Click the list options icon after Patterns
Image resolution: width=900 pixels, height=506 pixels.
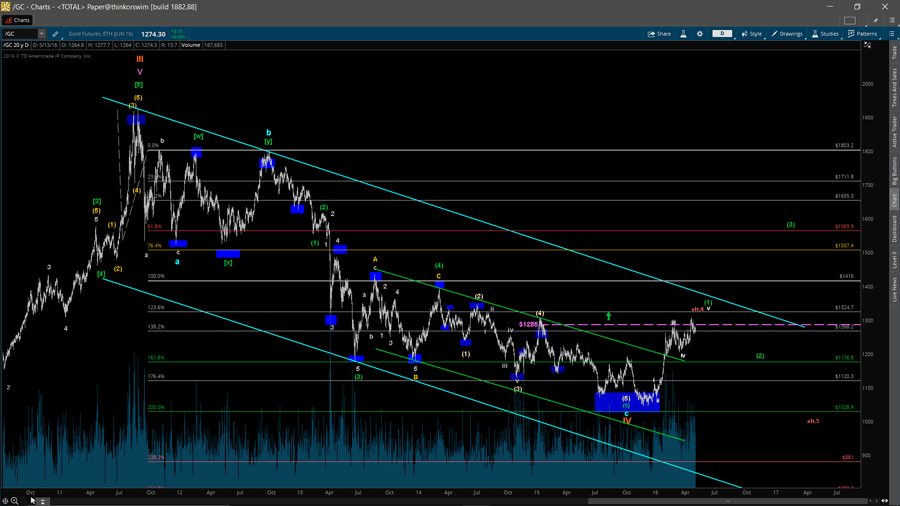click(891, 34)
